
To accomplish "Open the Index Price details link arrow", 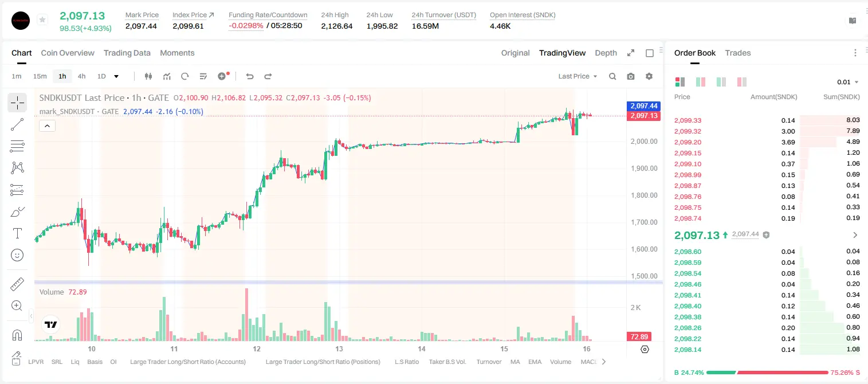I will pos(211,15).
